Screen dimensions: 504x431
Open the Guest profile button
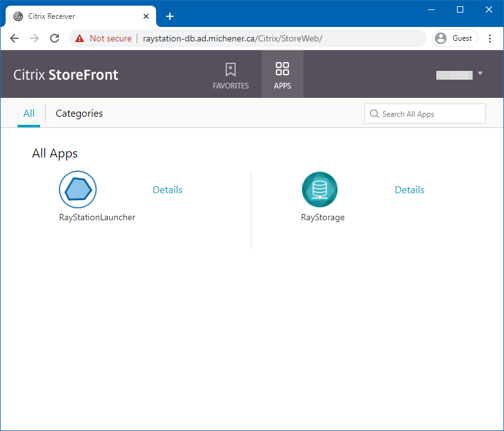click(455, 38)
